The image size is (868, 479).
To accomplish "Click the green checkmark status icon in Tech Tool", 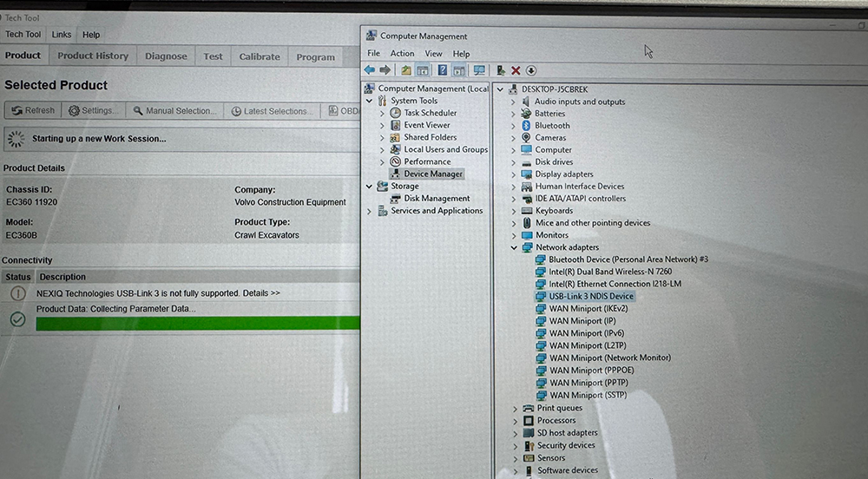I will 17,319.
